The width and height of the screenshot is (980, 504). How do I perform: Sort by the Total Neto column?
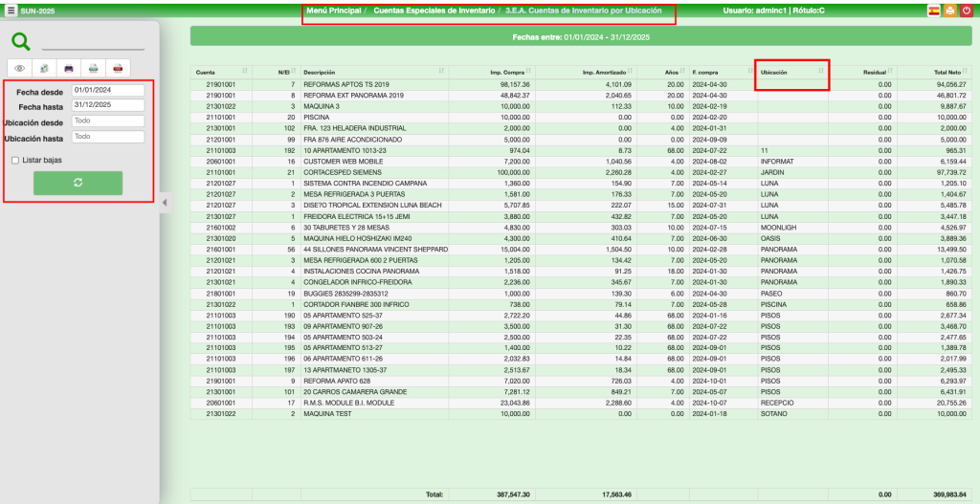(934, 73)
